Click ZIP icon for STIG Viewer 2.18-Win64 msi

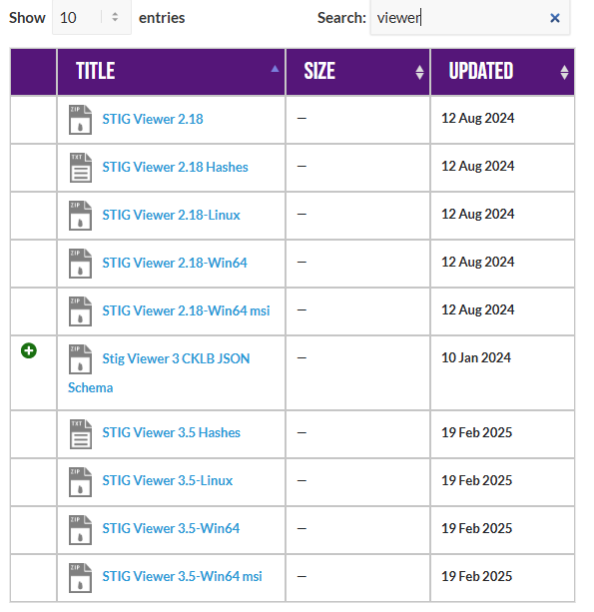click(x=80, y=311)
